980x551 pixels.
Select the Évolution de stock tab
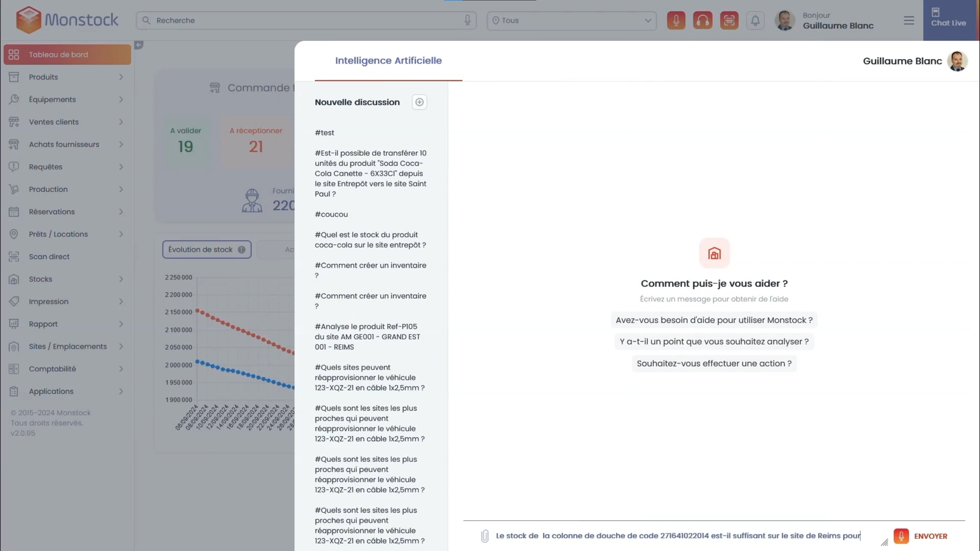pos(207,249)
